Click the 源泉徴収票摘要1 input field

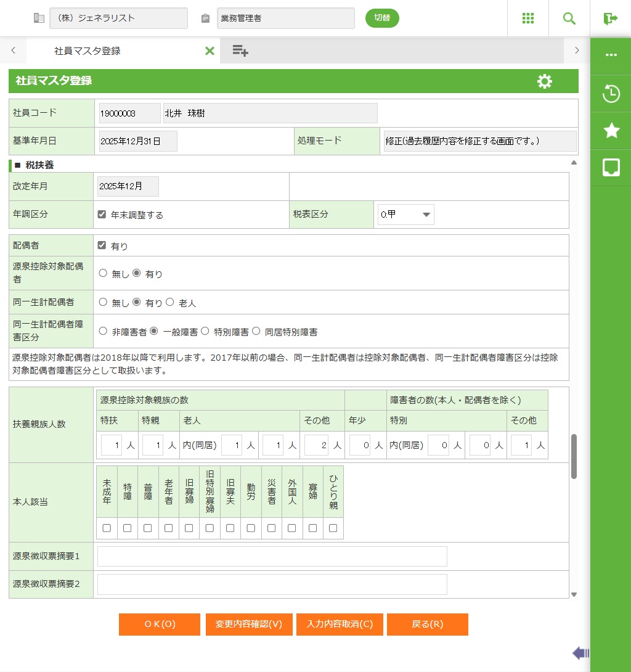click(x=272, y=556)
